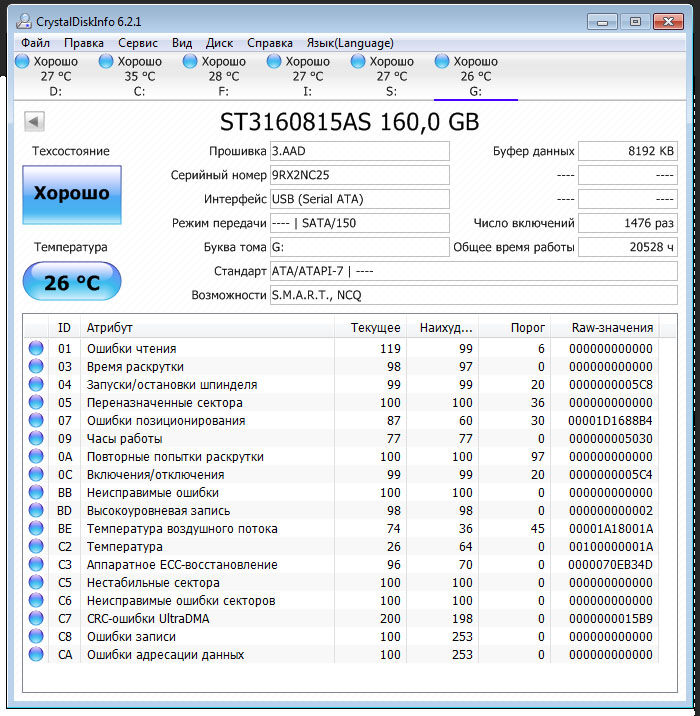Click Возможности field S.M.A.R.T., NCQ
Viewport: 700px width, 716px height.
(474, 295)
